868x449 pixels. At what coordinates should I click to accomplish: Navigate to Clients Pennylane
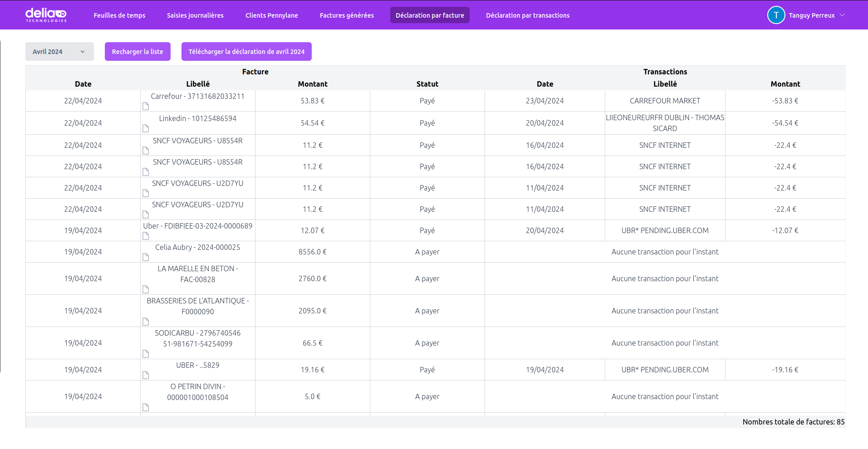271,15
